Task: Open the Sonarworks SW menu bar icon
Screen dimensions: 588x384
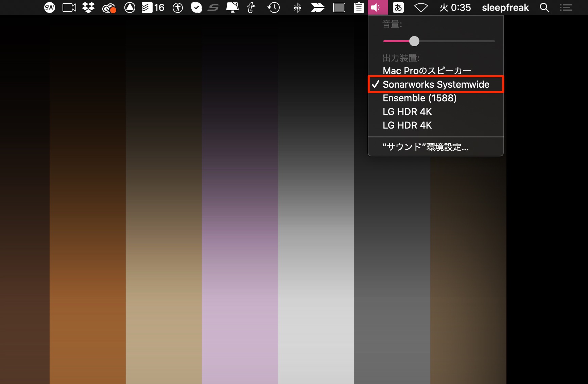Action: (x=50, y=7)
